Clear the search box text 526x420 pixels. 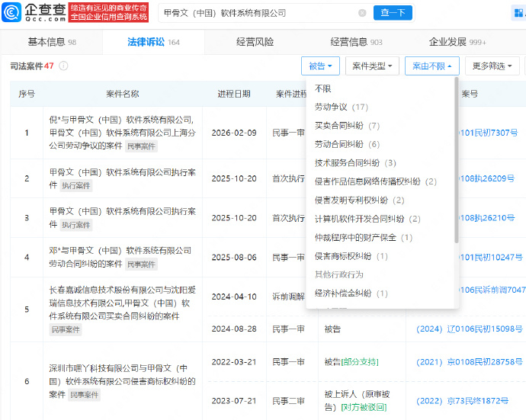tap(362, 13)
